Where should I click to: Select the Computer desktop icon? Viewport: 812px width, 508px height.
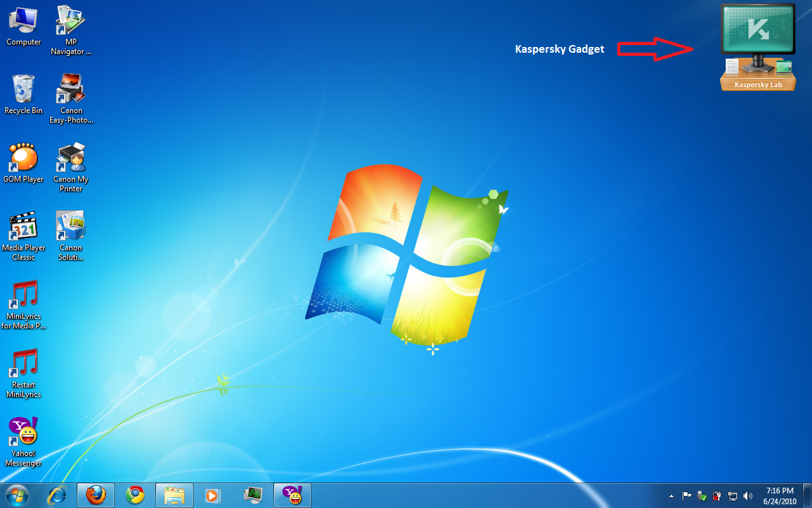click(x=23, y=27)
